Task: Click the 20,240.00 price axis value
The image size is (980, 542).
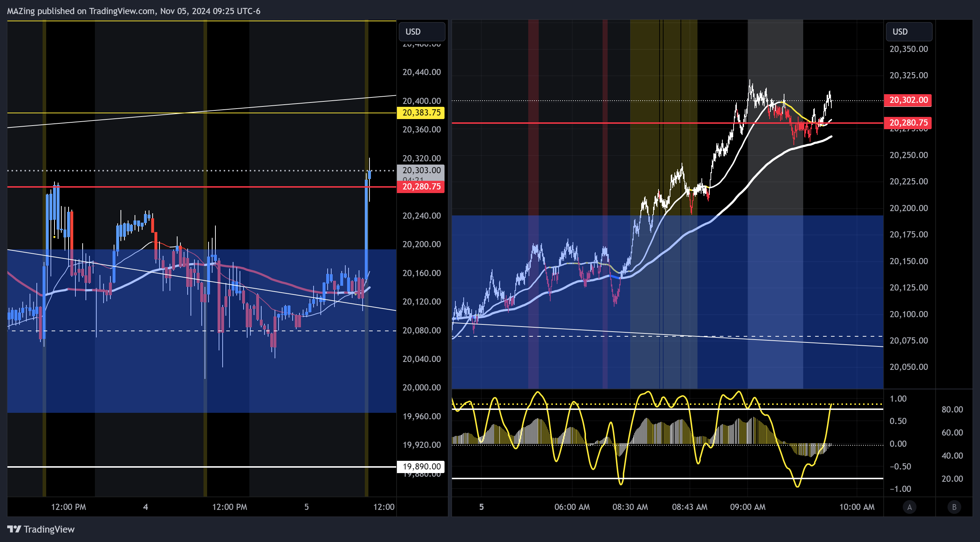Action: [x=421, y=216]
